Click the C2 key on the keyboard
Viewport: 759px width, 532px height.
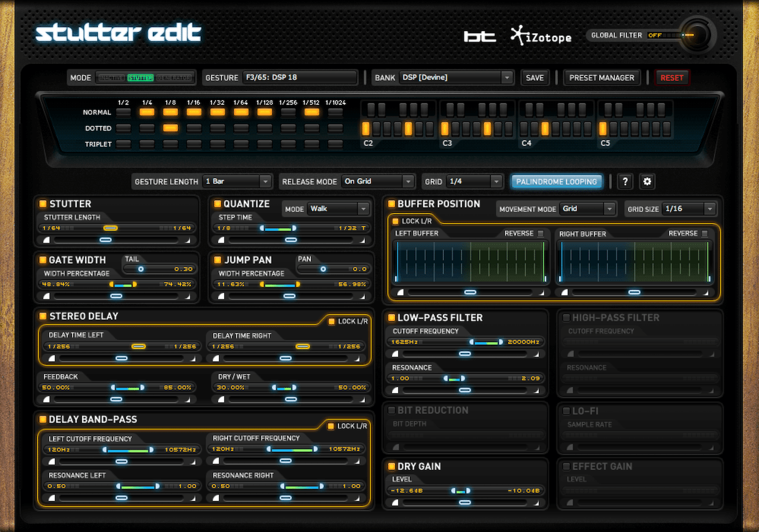click(365, 129)
